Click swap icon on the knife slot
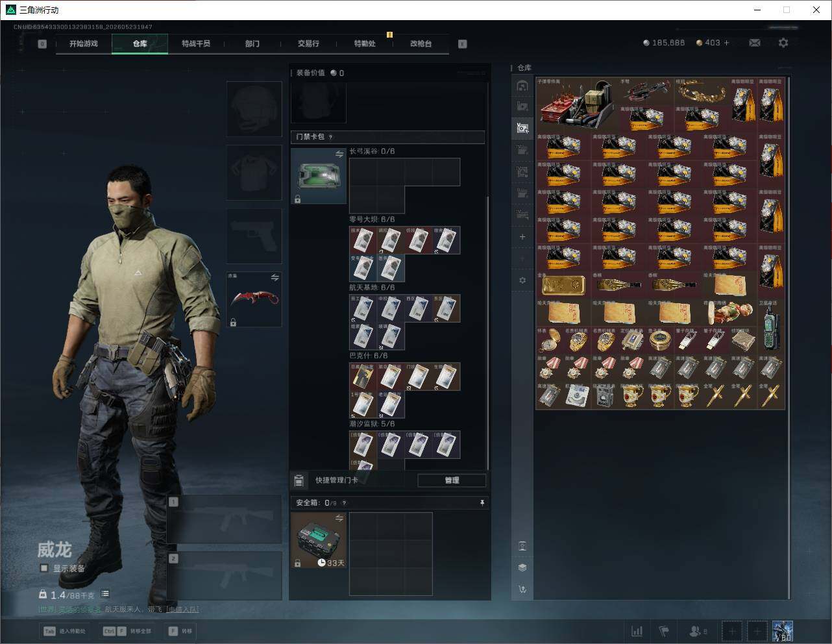This screenshot has height=644, width=832. pos(275,278)
